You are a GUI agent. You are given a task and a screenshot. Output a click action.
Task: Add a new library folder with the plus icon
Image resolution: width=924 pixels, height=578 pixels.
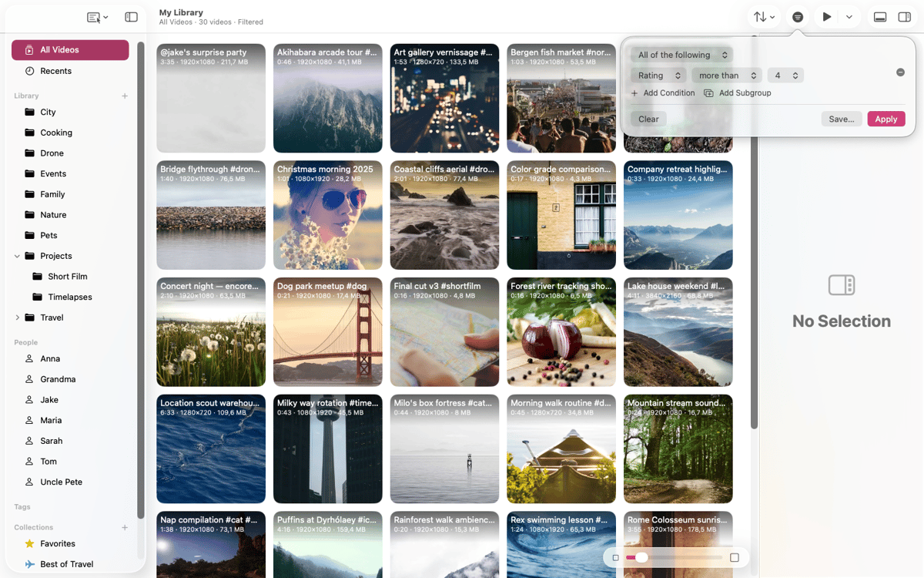click(x=125, y=96)
